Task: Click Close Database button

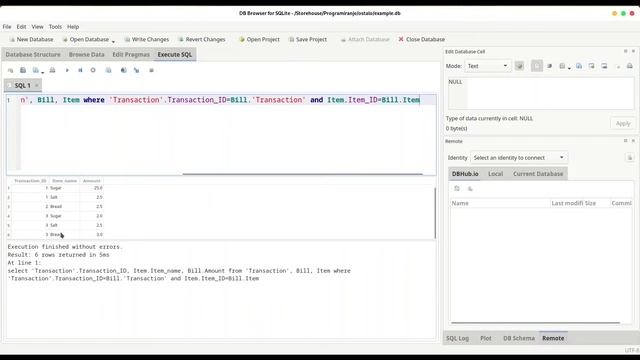Action: pyautogui.click(x=422, y=40)
